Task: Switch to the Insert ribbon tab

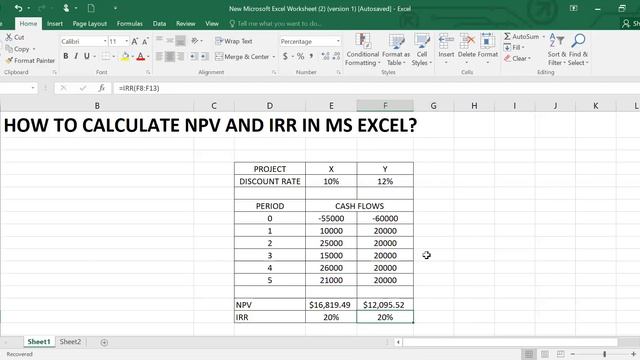Action: [x=55, y=24]
